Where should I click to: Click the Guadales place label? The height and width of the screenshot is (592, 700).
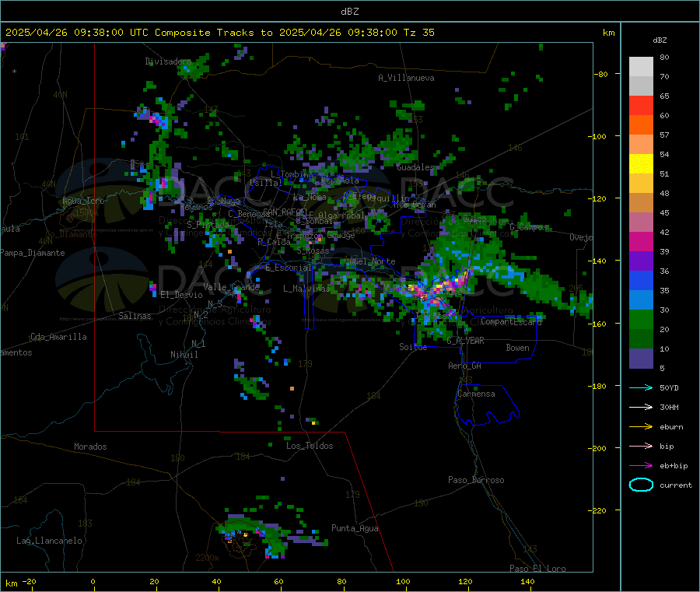[x=415, y=167]
